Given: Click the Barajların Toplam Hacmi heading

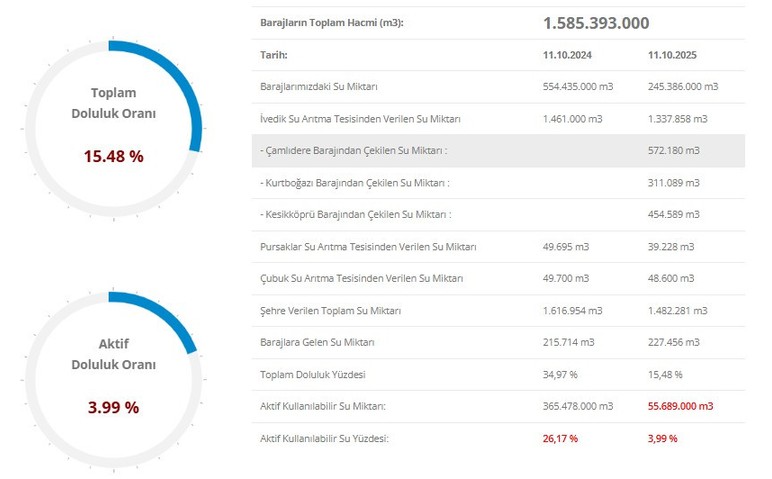Looking at the screenshot, I should pyautogui.click(x=332, y=22).
